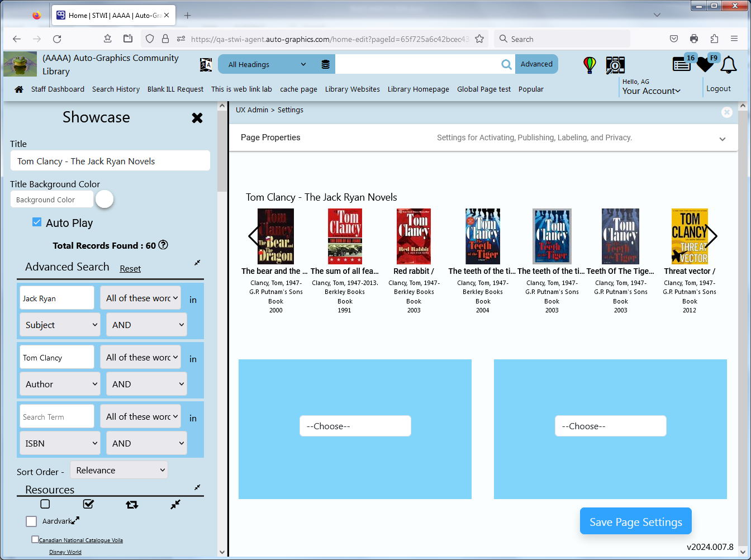Click the invert selection retweet icon
This screenshot has width=751, height=560.
132,505
